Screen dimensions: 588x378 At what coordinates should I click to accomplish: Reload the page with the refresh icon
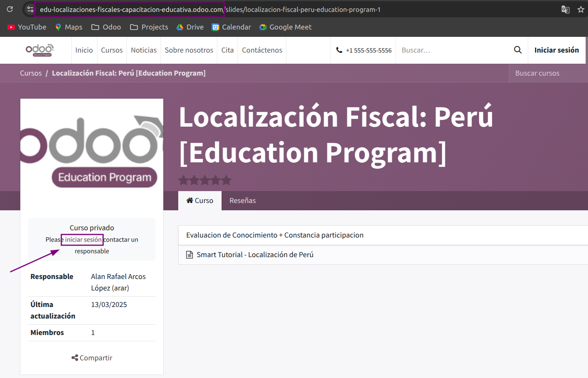10,9
